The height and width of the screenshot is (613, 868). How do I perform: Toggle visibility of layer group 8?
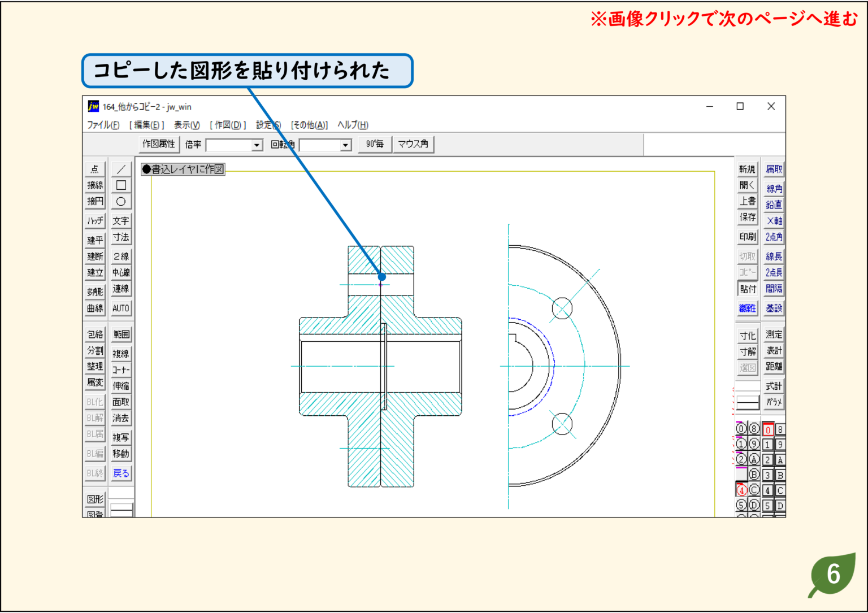coord(754,428)
